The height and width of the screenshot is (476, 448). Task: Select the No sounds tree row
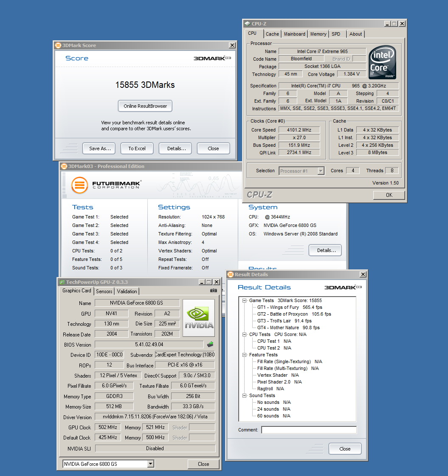click(274, 402)
